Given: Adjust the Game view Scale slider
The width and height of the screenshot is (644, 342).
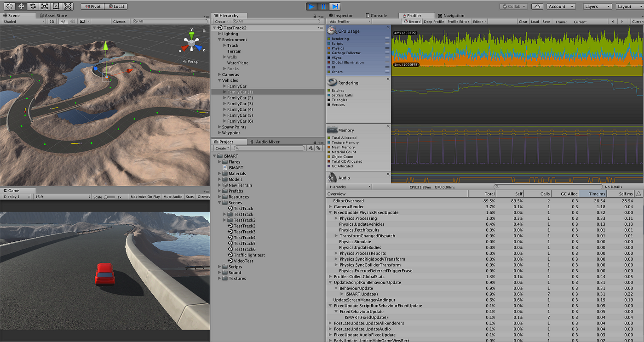Looking at the screenshot, I should (109, 197).
